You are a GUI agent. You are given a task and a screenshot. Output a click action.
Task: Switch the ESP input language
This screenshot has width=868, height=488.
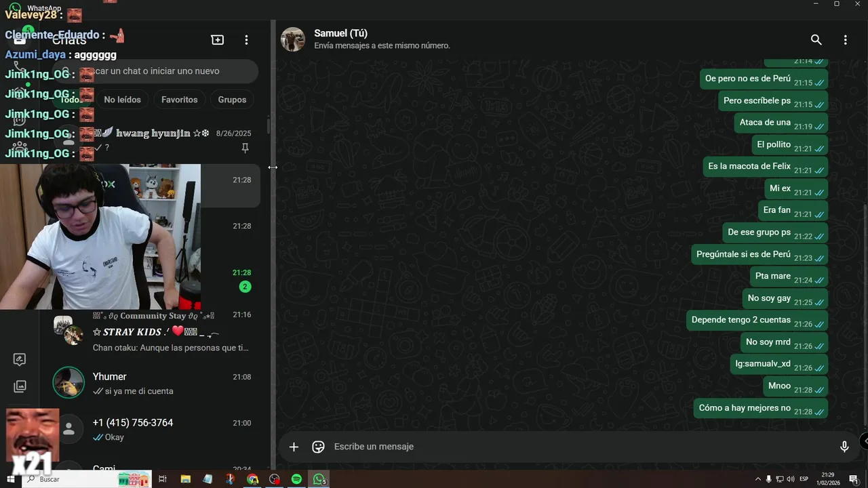point(804,479)
